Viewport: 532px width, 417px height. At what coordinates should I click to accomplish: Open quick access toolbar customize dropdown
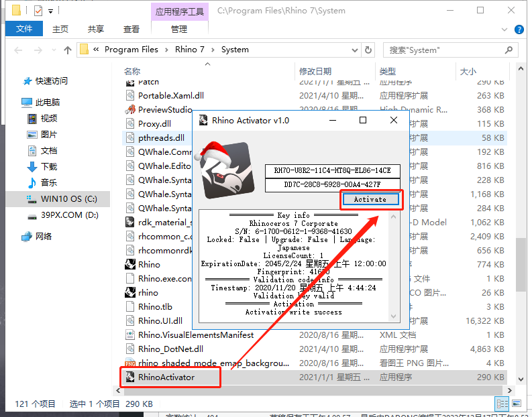(x=50, y=11)
